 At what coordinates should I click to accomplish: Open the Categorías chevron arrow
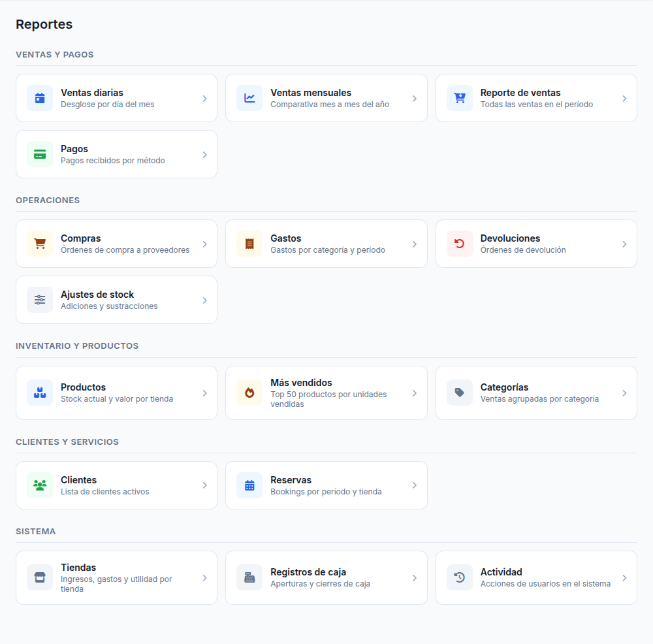click(x=624, y=393)
